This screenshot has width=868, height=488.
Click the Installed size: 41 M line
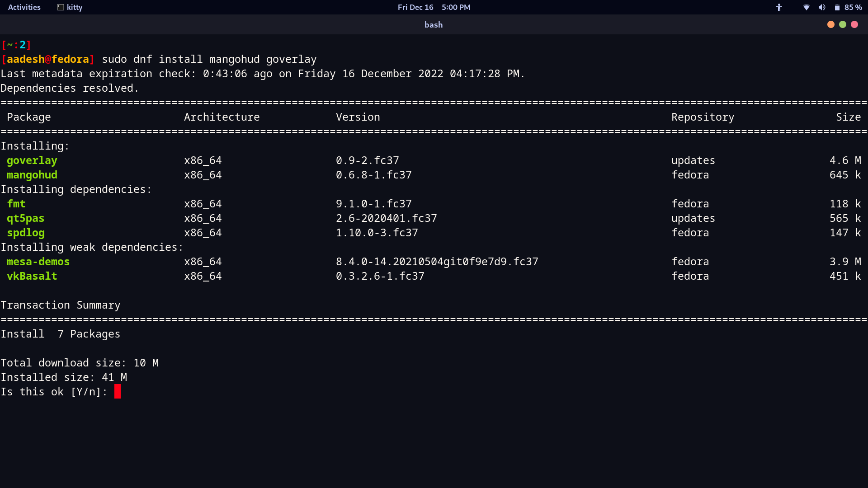coord(64,377)
